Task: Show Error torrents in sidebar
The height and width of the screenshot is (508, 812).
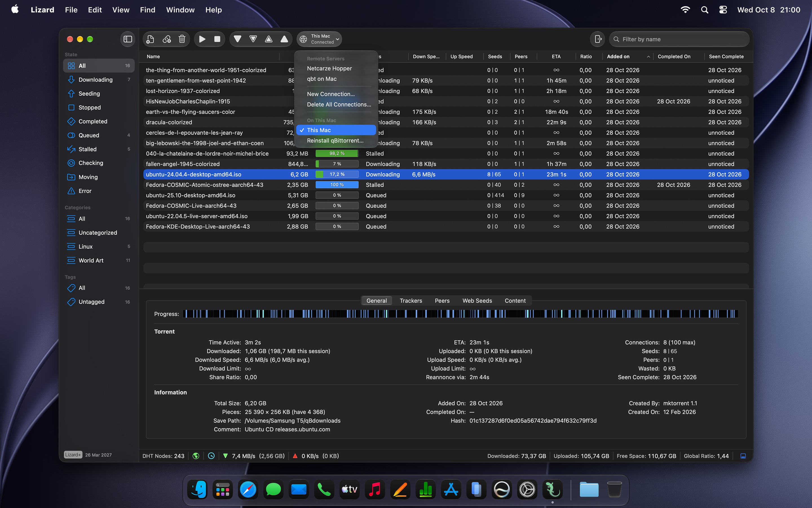Action: coord(99,191)
